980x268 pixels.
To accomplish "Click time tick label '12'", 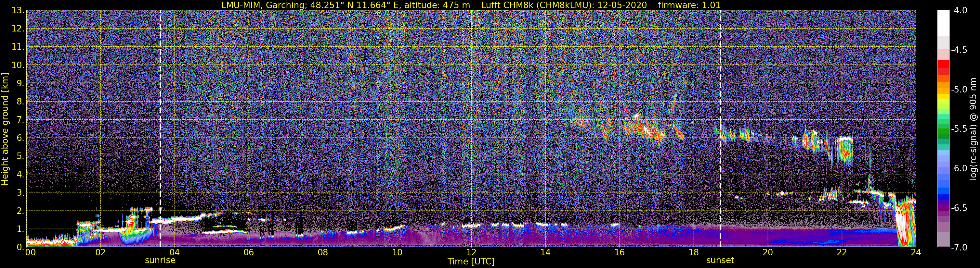I will pos(471,252).
